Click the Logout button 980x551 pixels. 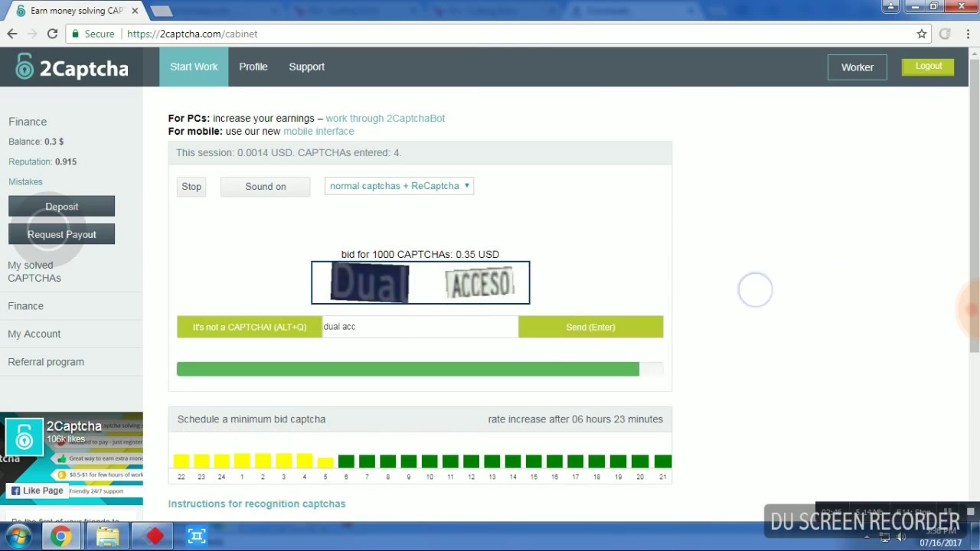tap(928, 67)
